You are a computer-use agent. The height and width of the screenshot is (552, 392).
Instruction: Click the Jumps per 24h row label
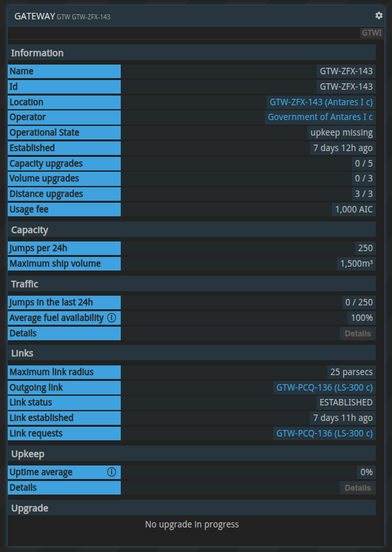pyautogui.click(x=63, y=248)
